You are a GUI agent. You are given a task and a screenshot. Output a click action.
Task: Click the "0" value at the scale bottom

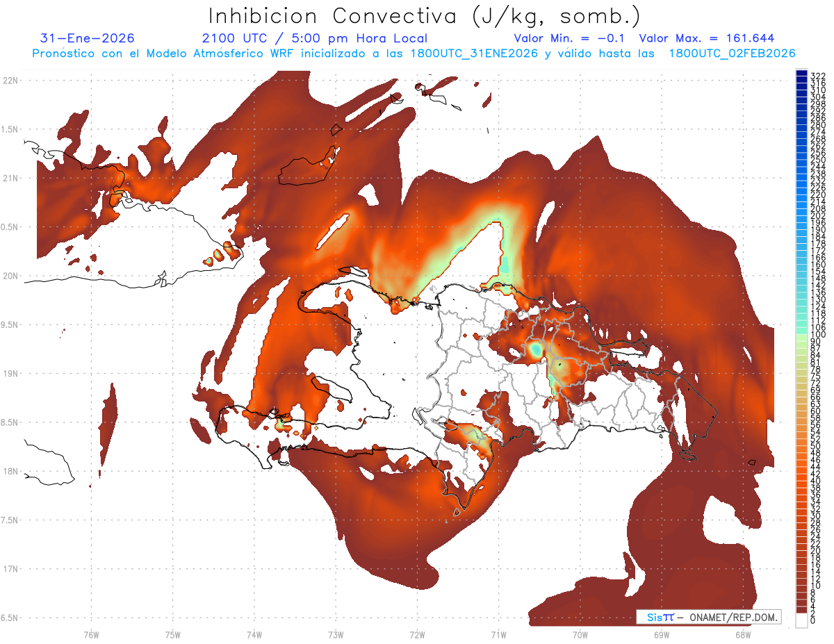tap(812, 620)
